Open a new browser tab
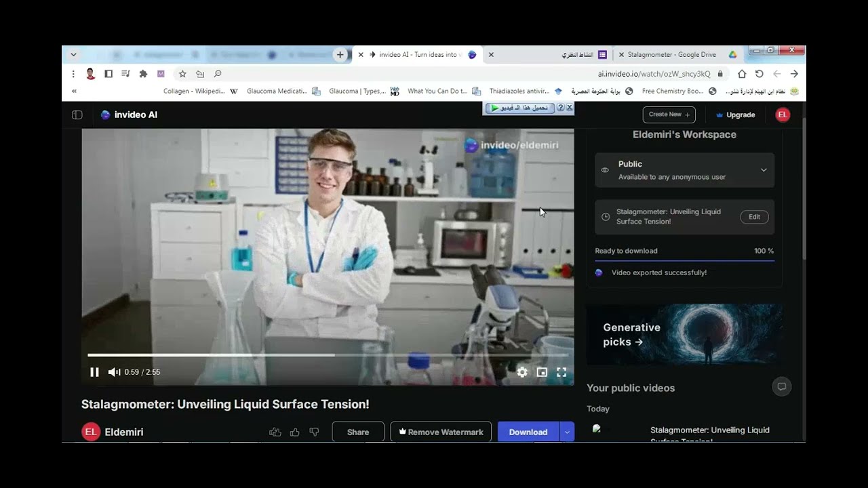 pyautogui.click(x=340, y=55)
